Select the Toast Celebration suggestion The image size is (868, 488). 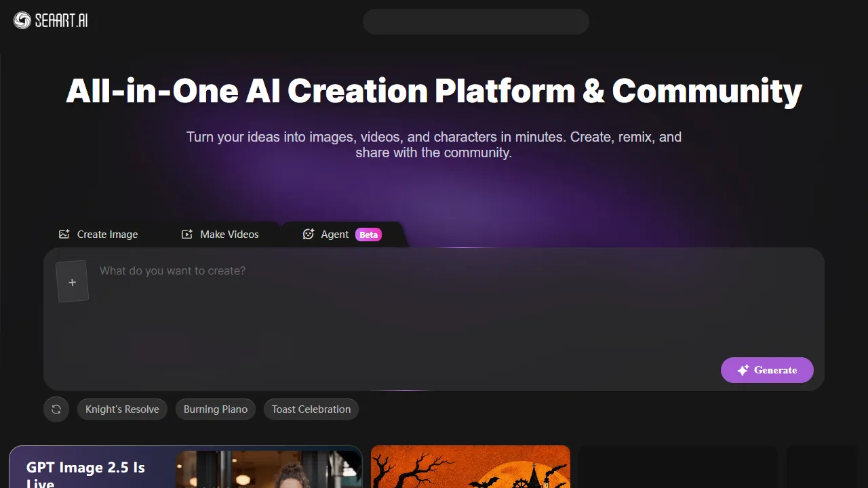311,409
